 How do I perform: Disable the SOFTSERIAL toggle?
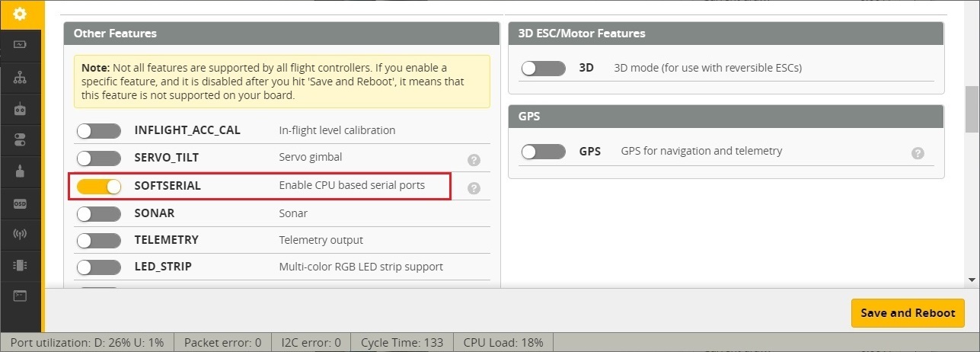tap(99, 187)
